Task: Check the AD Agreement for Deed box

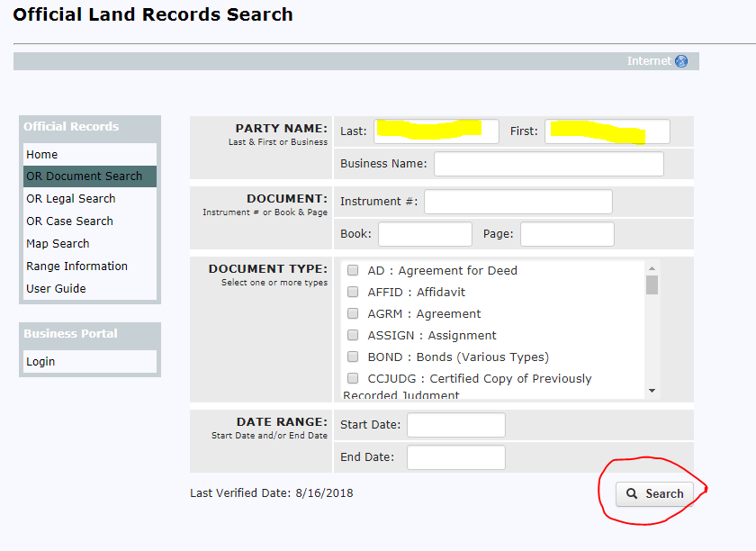Action: click(353, 270)
